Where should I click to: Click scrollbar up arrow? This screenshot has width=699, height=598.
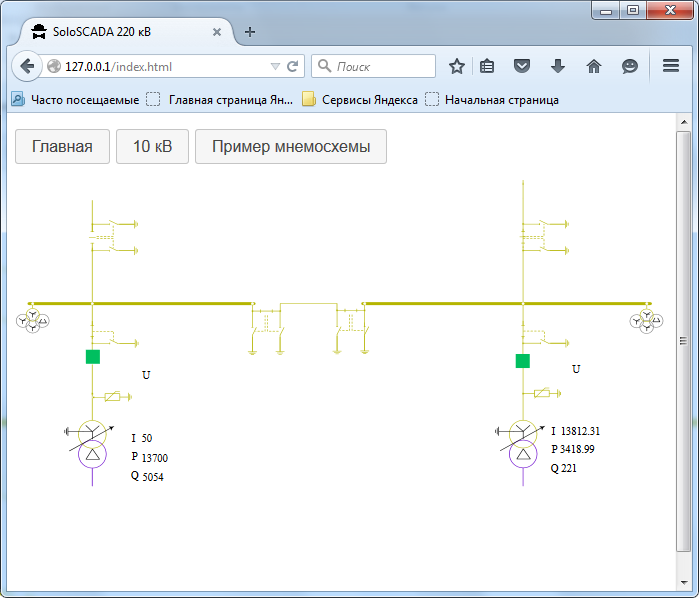coord(683,122)
